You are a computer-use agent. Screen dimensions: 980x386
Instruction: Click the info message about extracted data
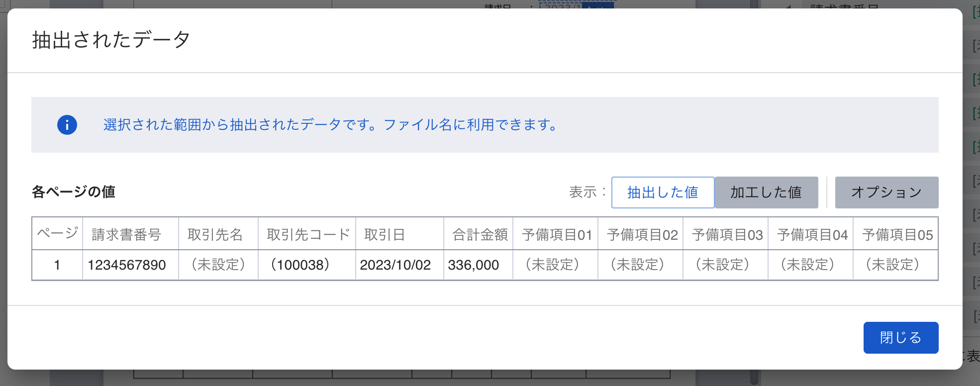click(x=330, y=125)
